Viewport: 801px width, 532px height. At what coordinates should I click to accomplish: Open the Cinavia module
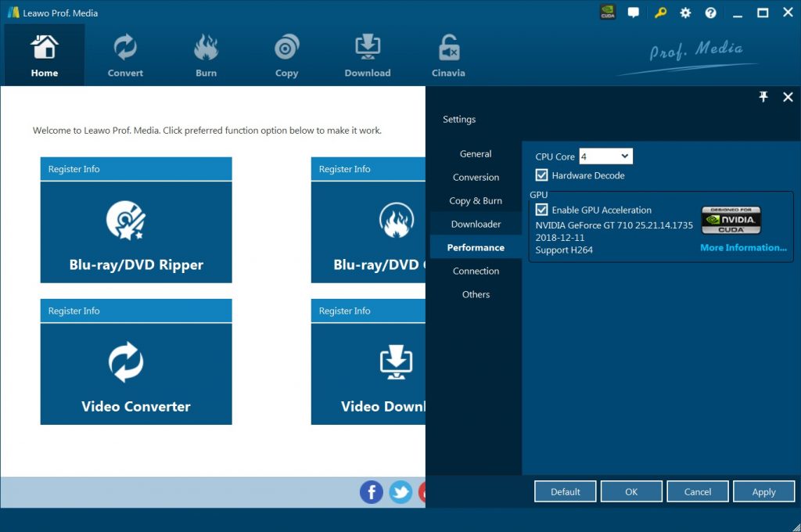tap(447, 55)
